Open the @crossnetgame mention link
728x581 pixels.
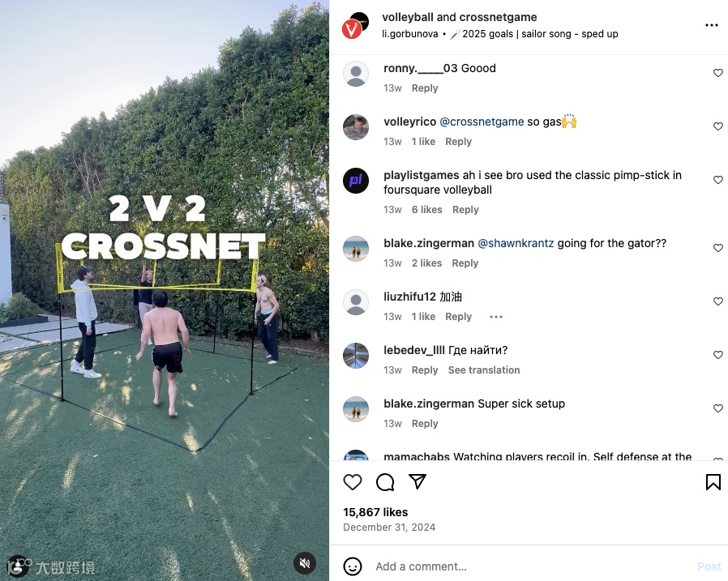click(482, 122)
